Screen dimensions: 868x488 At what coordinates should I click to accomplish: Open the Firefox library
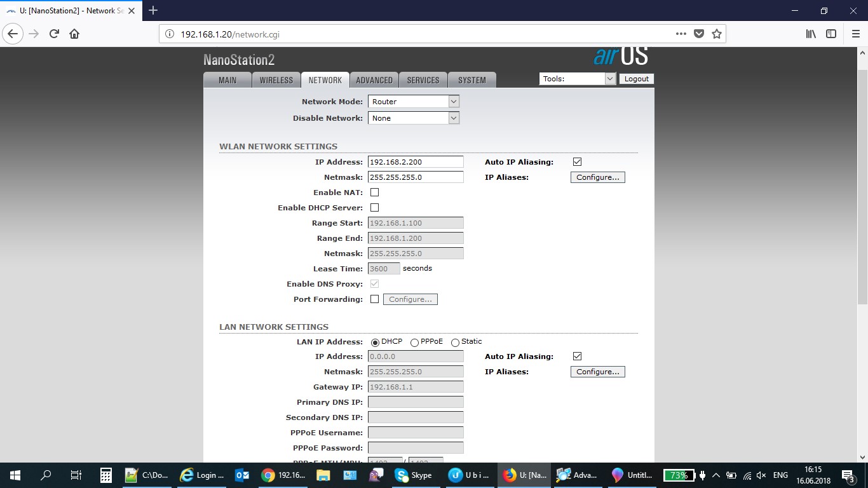(811, 34)
